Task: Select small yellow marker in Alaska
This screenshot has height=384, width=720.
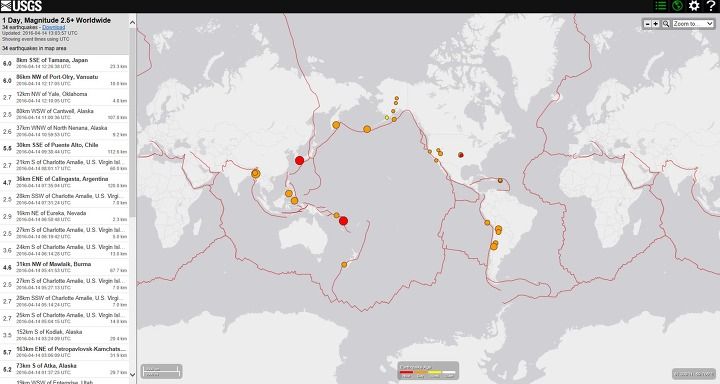Action: [x=387, y=118]
